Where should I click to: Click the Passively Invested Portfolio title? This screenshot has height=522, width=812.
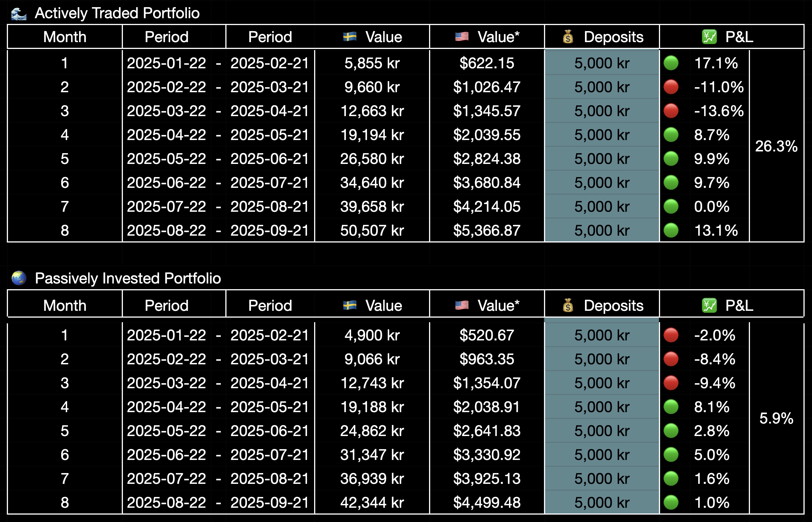point(128,278)
